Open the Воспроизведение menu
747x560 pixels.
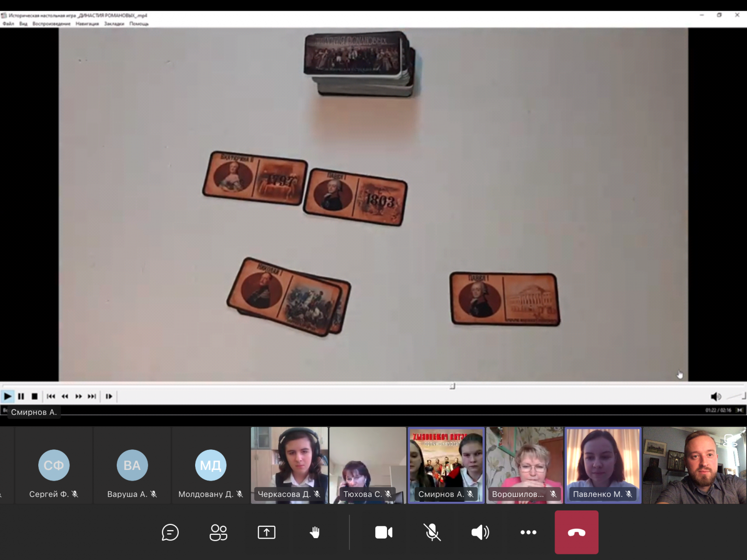(51, 24)
